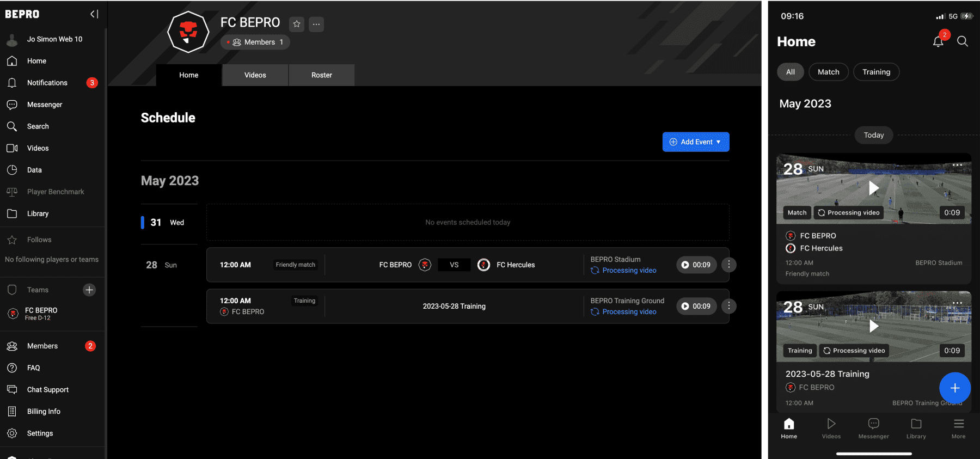
Task: Open Messenger tab in mobile bottom bar
Action: click(874, 428)
